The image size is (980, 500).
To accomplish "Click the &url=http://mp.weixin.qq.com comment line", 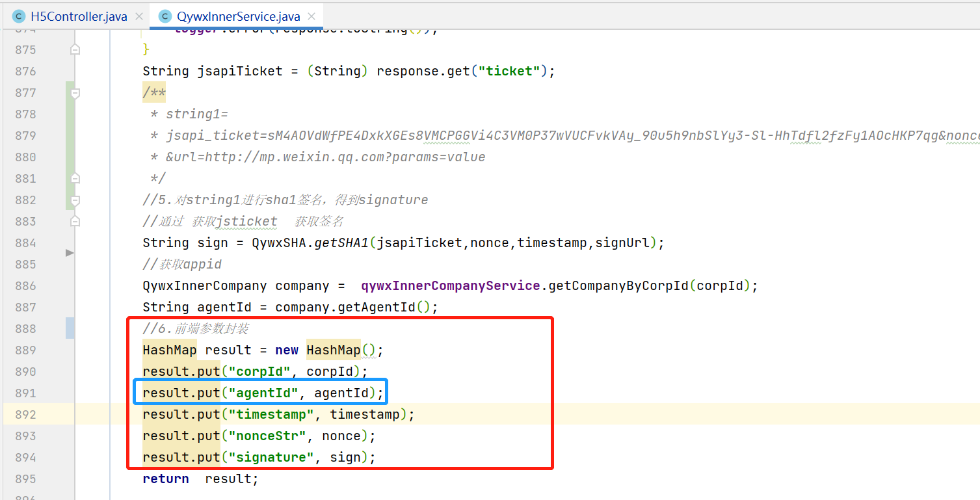I will (x=318, y=157).
